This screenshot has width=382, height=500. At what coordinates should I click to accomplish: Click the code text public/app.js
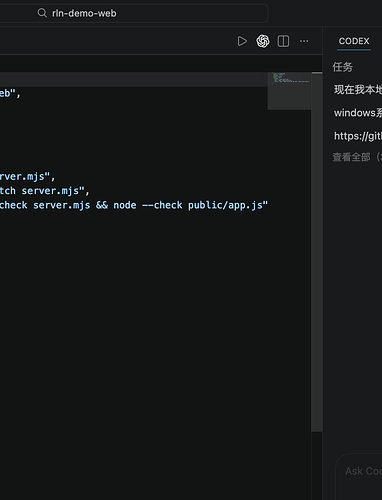pos(225,205)
